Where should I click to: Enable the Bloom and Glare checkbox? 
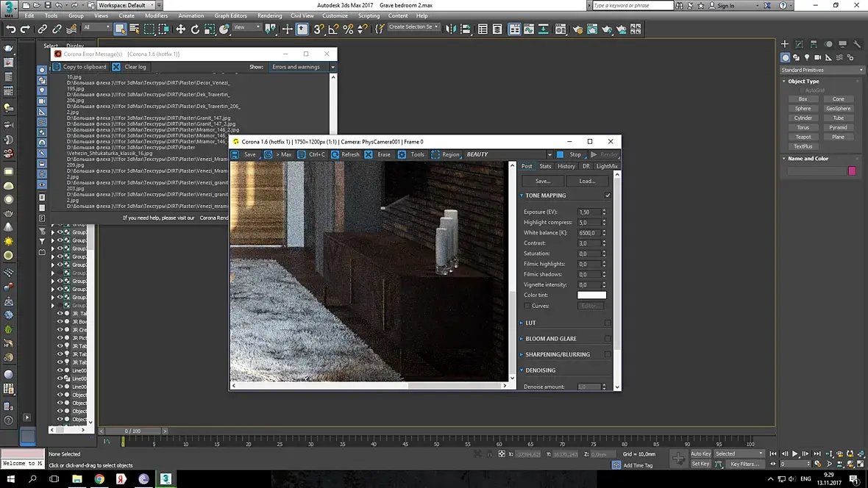click(x=608, y=339)
